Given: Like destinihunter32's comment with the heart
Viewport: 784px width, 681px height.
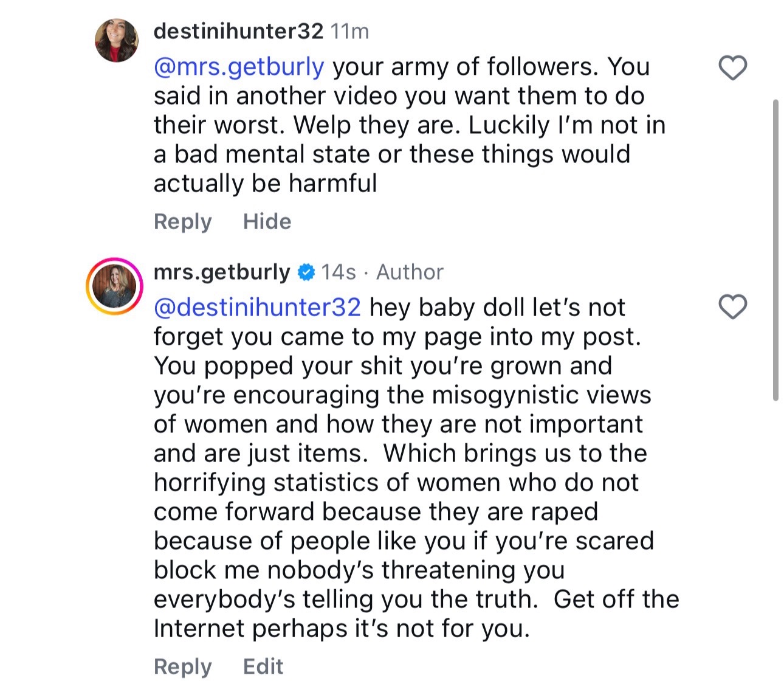Looking at the screenshot, I should 732,67.
